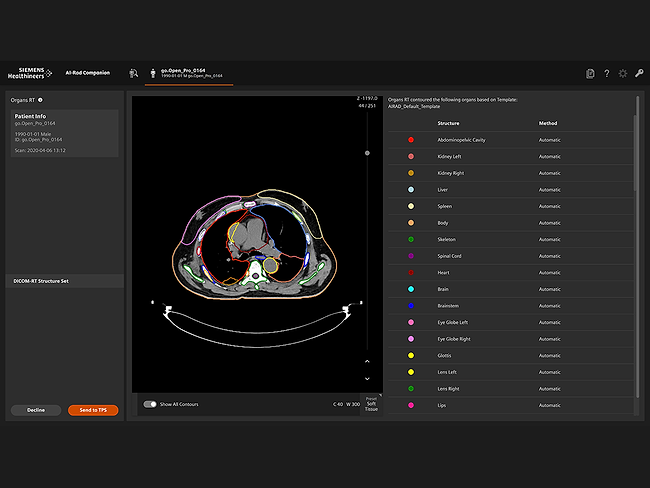Select the Heart structure row
The image size is (650, 488).
point(510,272)
